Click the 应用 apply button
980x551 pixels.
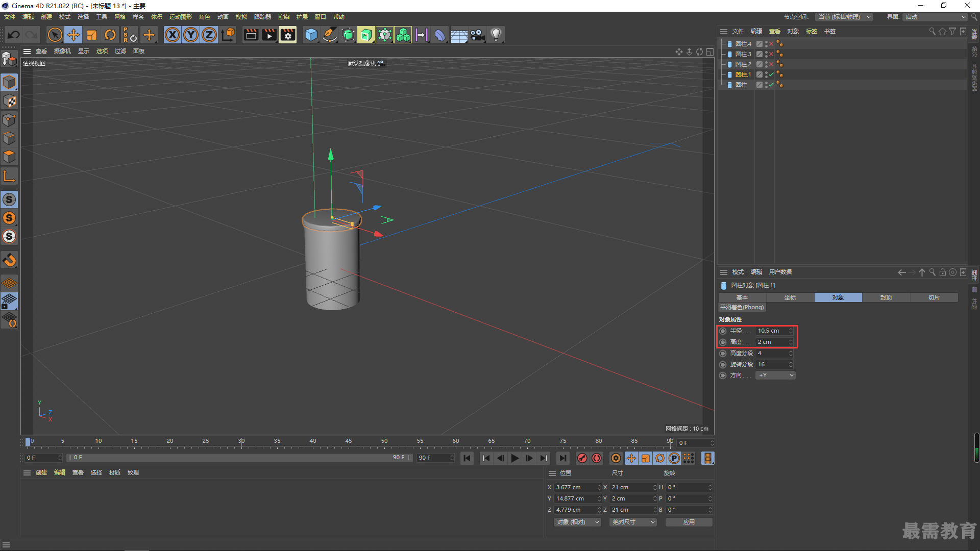tap(689, 522)
